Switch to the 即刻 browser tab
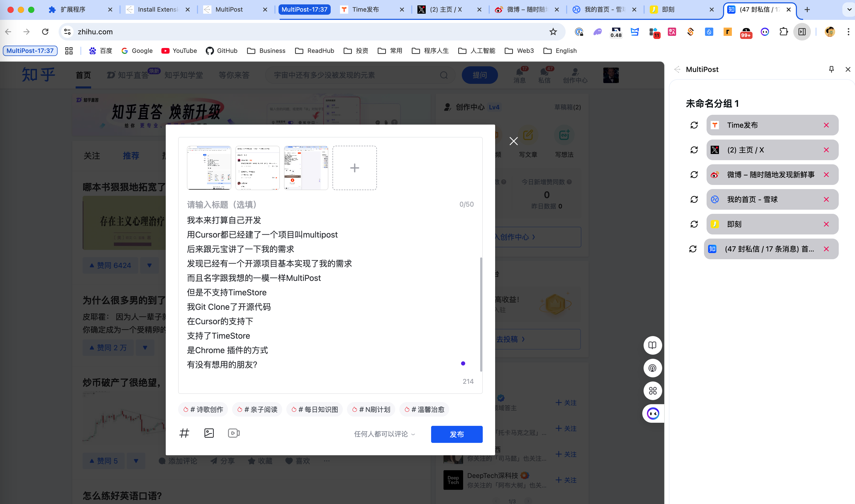 tap(682, 10)
